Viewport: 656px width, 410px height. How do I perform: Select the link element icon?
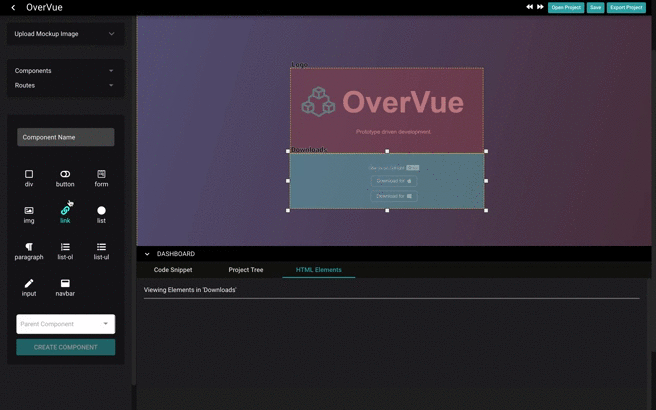click(65, 210)
